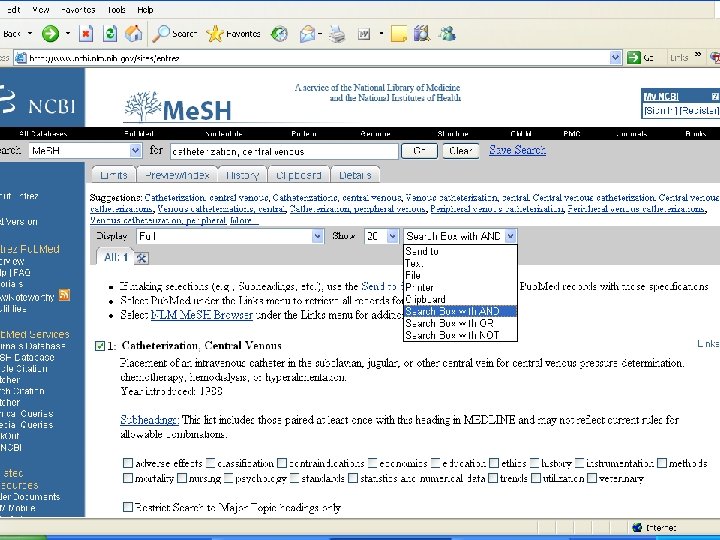This screenshot has width=720, height=540.
Task: Open the Preview/Index tab
Action: point(177,175)
